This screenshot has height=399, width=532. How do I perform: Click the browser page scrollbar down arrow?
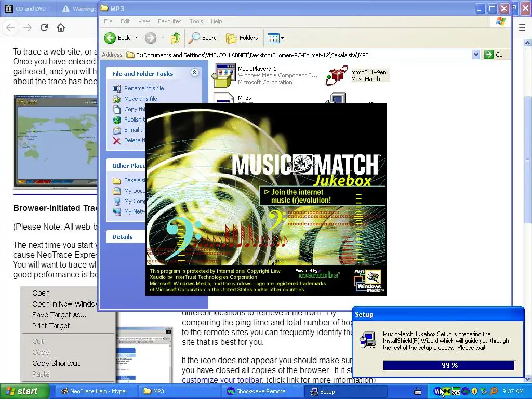(x=528, y=379)
